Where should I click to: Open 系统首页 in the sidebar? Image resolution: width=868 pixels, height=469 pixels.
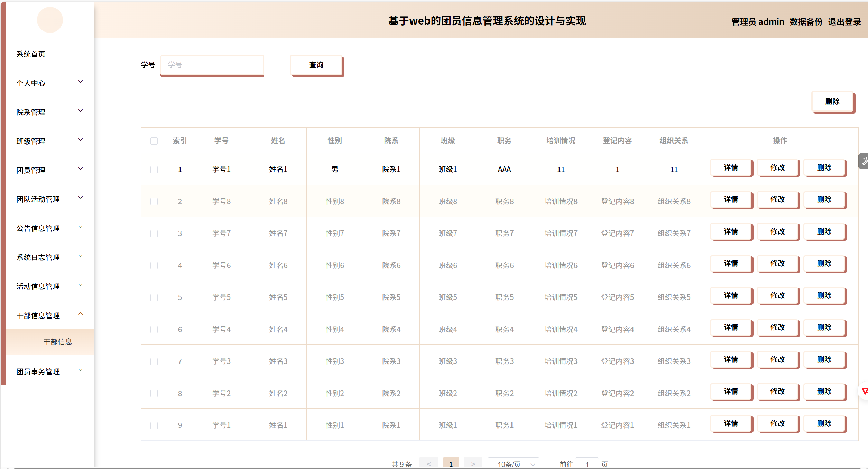[31, 54]
